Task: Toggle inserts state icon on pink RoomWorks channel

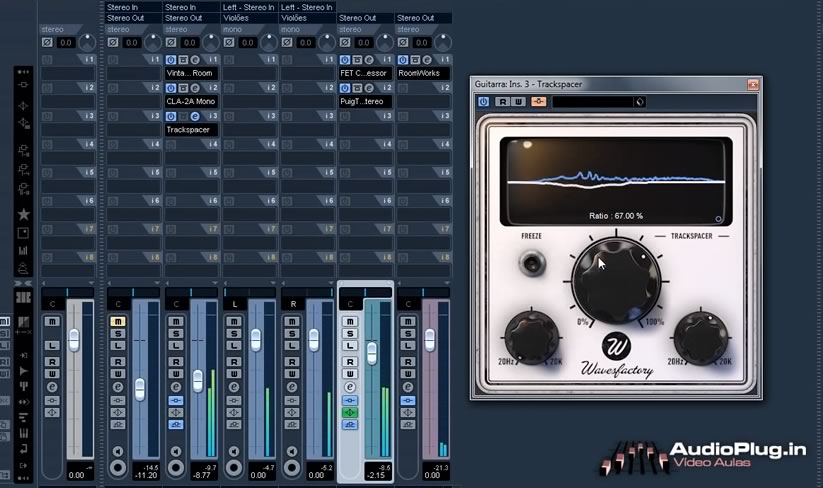Action: [408, 400]
